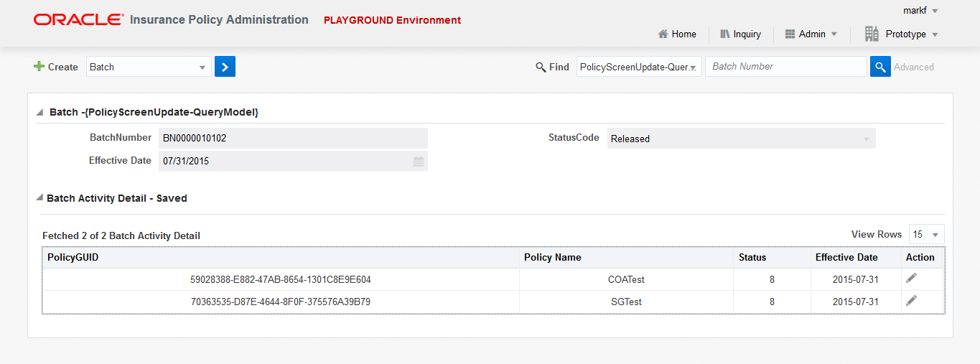The width and height of the screenshot is (980, 364).
Task: Click the Advanced search link
Action: coord(914,67)
